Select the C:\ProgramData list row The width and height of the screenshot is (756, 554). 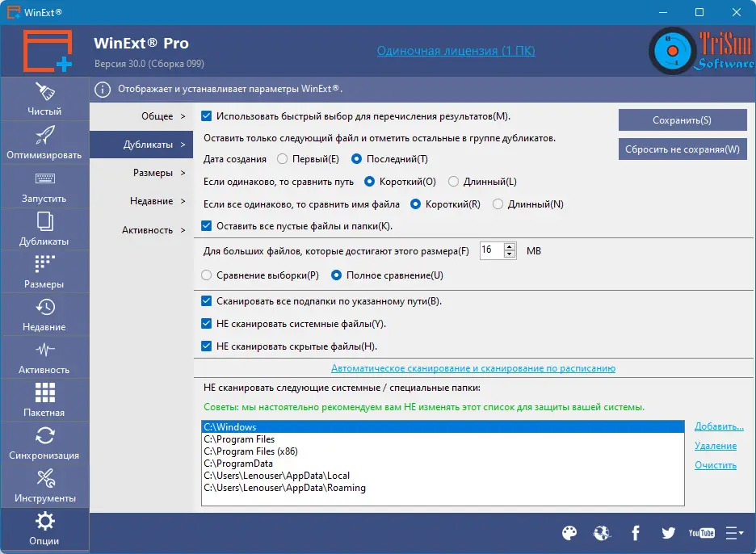(x=443, y=464)
